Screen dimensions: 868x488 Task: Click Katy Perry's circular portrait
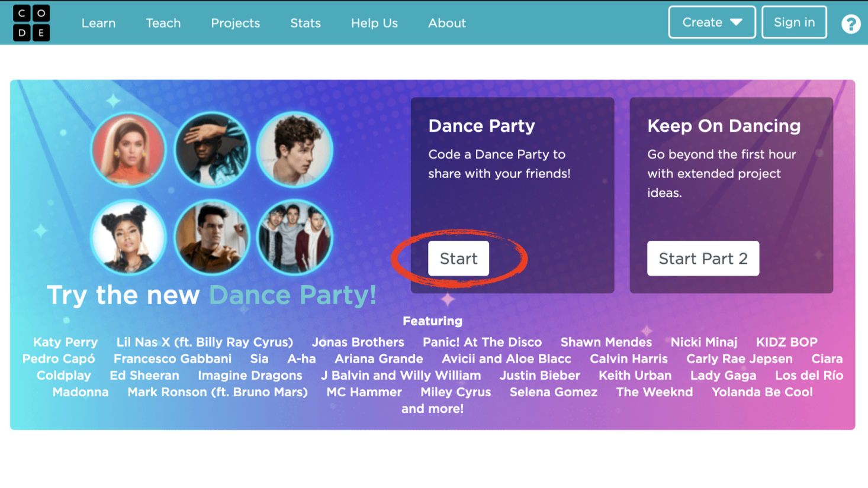click(x=128, y=150)
